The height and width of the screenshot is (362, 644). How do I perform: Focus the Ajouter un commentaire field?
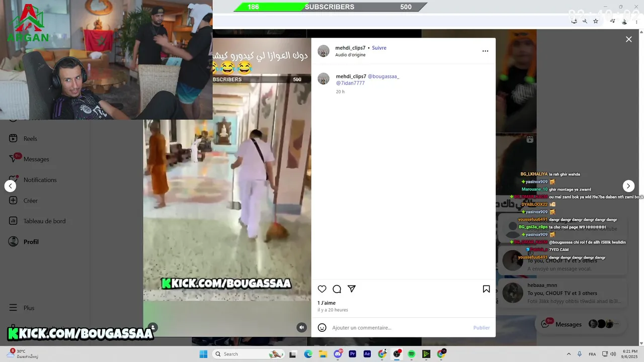tap(400, 328)
